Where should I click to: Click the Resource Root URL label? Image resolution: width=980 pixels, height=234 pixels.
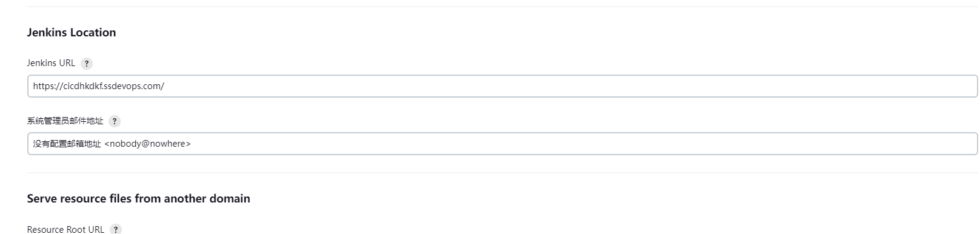coord(65,229)
